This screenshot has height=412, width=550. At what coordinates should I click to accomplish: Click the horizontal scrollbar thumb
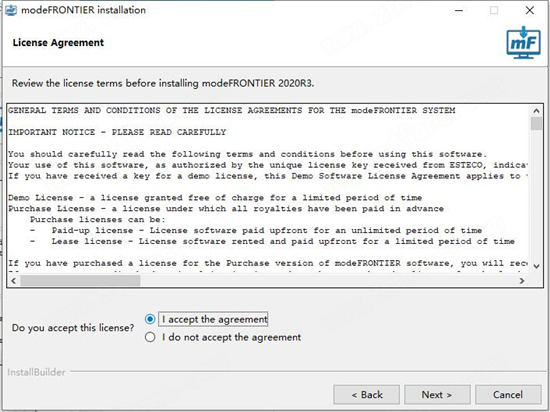80,281
